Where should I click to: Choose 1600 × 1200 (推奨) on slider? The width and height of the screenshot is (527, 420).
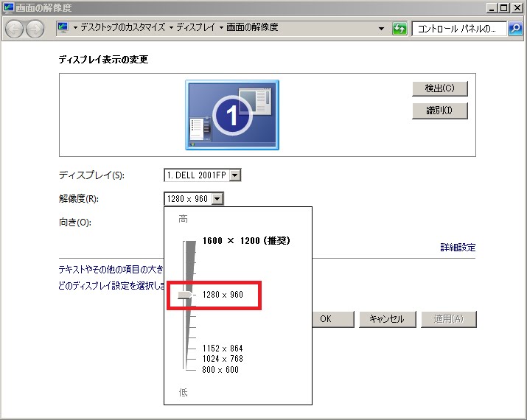pyautogui.click(x=246, y=240)
